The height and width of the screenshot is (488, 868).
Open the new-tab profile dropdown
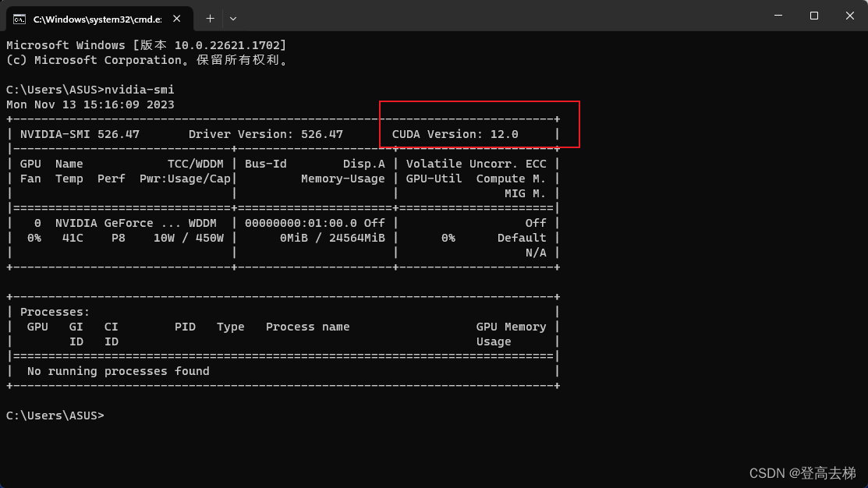pos(233,19)
